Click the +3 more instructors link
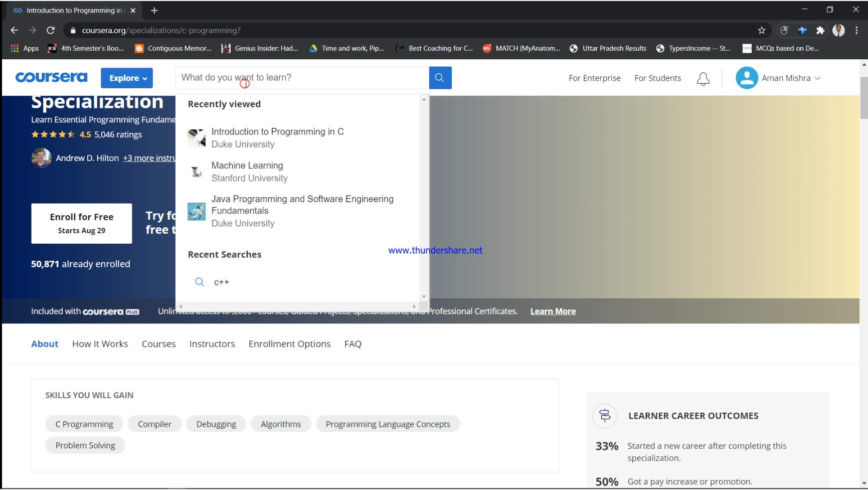The image size is (868, 490). pyautogui.click(x=149, y=158)
